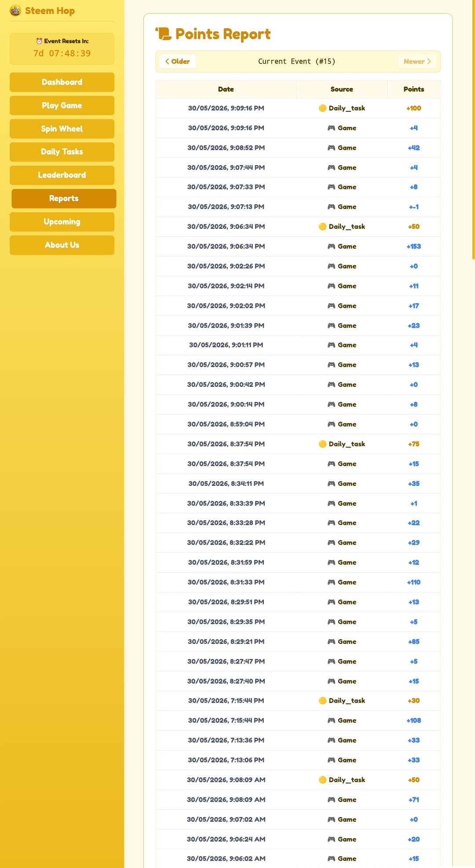Click gamepad icon in 9:07:13 PM row
The width and height of the screenshot is (475, 868).
331,207
